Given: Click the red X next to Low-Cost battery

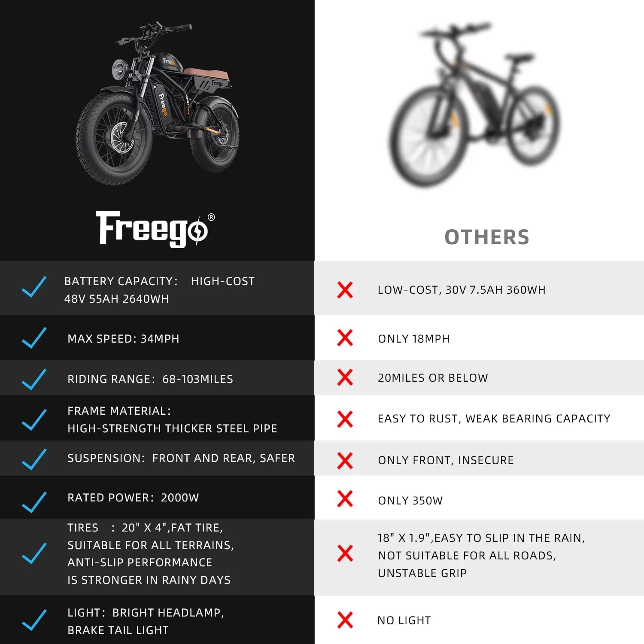Looking at the screenshot, I should click(345, 290).
